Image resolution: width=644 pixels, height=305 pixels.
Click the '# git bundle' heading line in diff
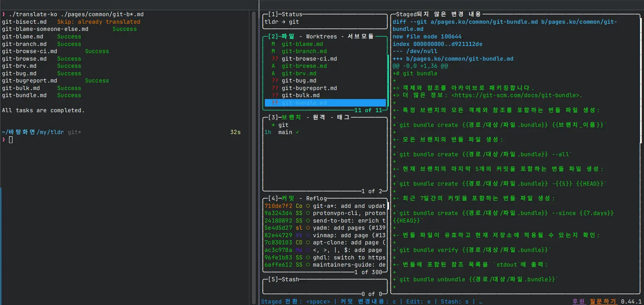point(415,73)
